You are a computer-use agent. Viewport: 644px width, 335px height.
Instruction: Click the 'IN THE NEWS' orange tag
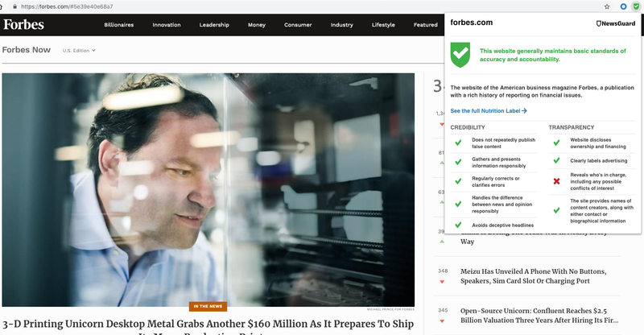click(208, 306)
